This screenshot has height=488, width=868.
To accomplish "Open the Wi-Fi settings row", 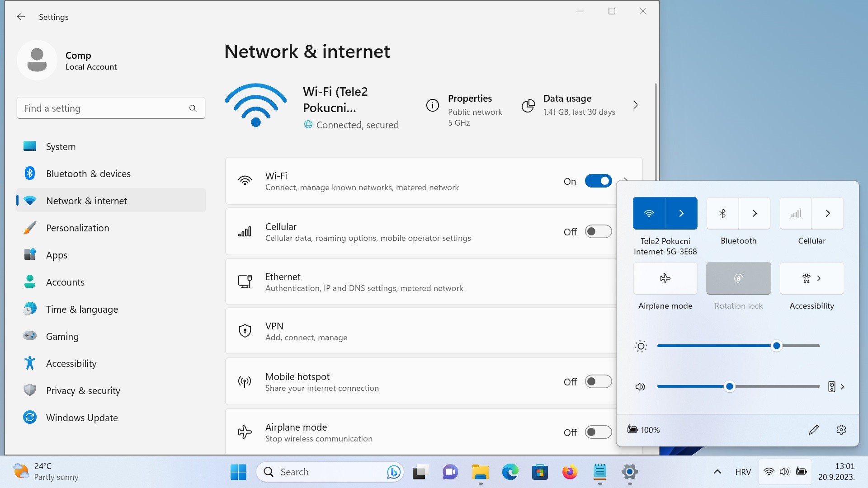I will pyautogui.click(x=434, y=181).
